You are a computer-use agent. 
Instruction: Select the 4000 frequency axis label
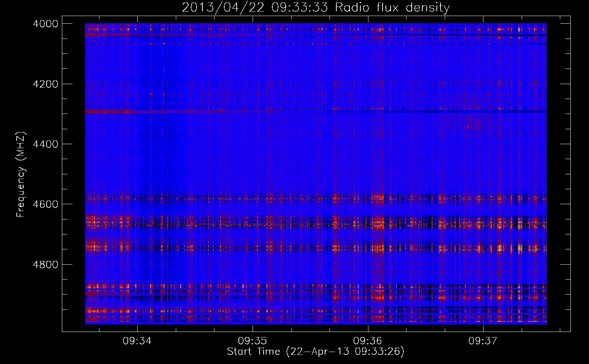(x=46, y=24)
